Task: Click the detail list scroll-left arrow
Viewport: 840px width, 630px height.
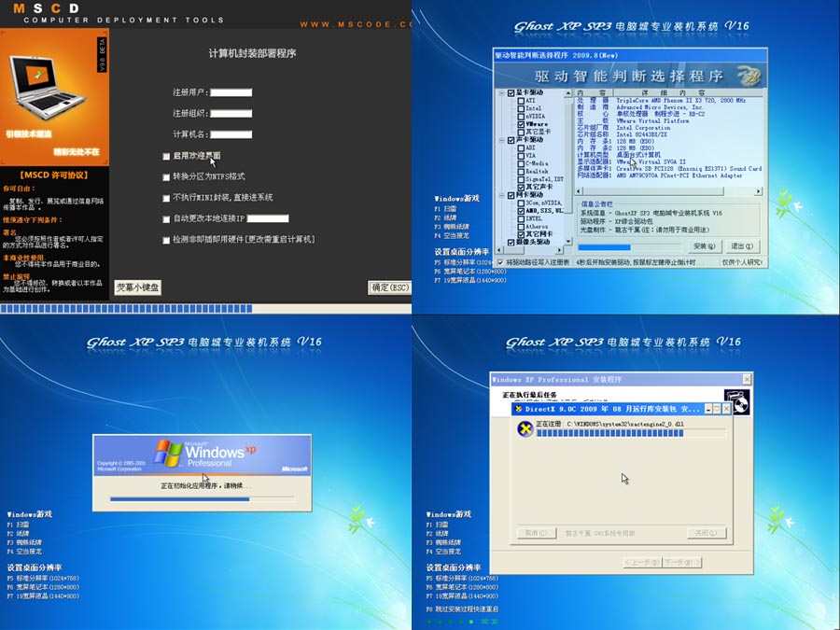Action: coord(579,191)
